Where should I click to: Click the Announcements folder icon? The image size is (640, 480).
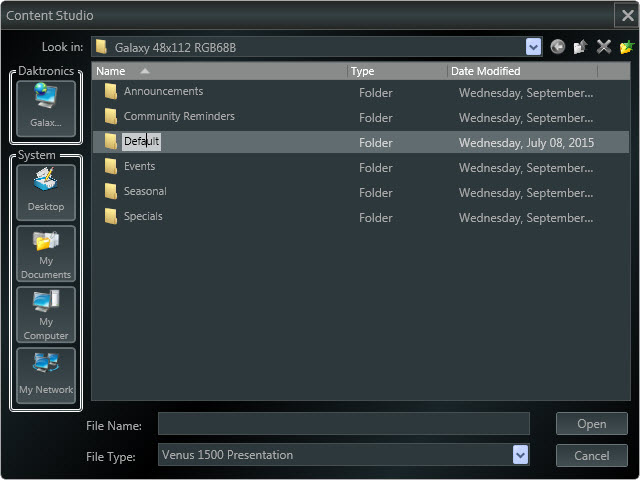pos(111,91)
